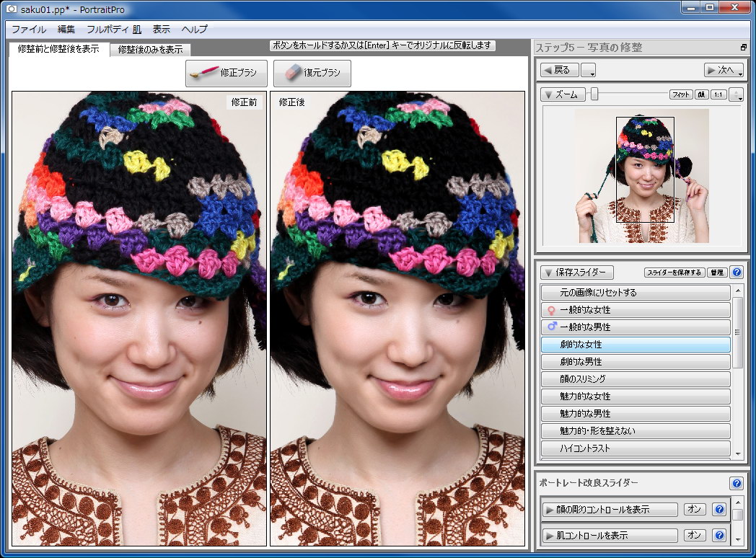756x558 pixels.
Task: Apply the 魅力的・形を整えない preset
Action: click(636, 431)
